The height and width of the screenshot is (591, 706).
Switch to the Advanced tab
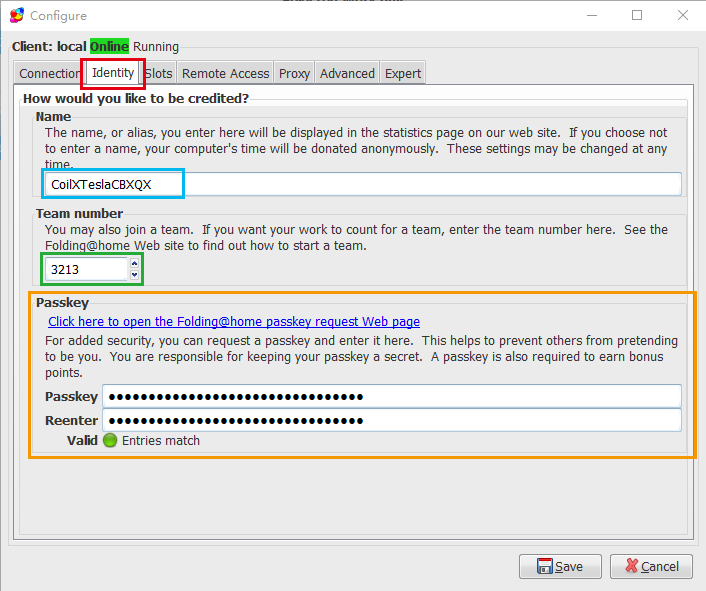pos(347,73)
